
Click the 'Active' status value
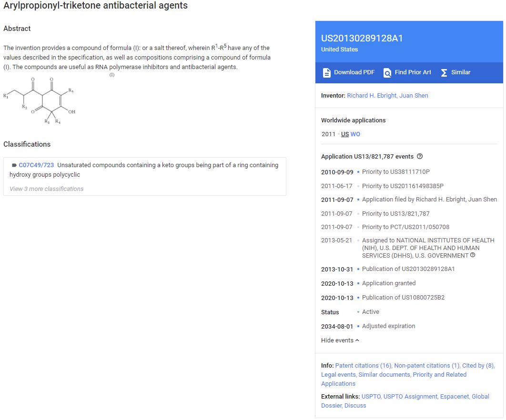click(x=371, y=312)
